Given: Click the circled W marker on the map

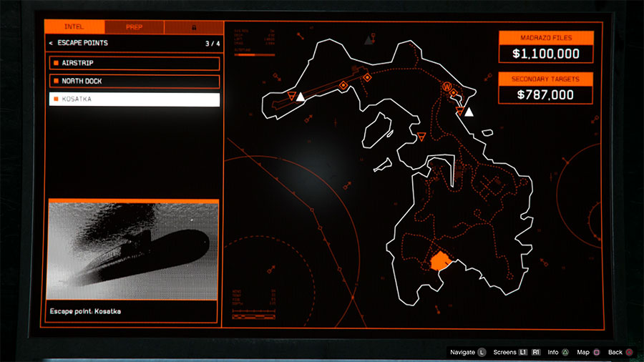Looking at the screenshot, I should click(x=448, y=87).
